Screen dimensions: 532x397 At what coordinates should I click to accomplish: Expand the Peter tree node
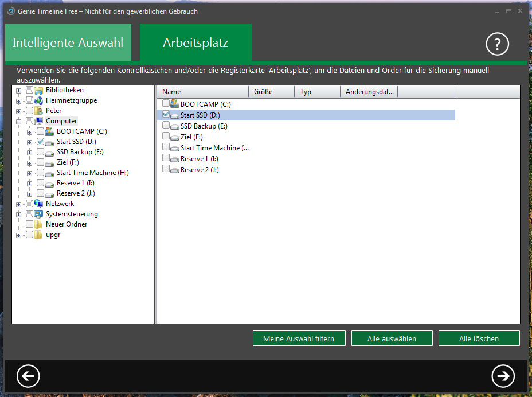pyautogui.click(x=19, y=111)
